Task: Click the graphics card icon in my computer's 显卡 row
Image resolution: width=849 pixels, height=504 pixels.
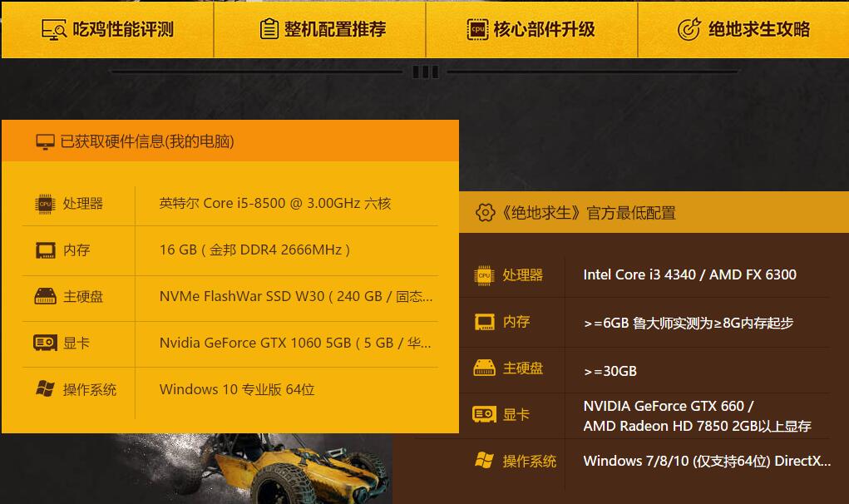Action: click(x=45, y=343)
